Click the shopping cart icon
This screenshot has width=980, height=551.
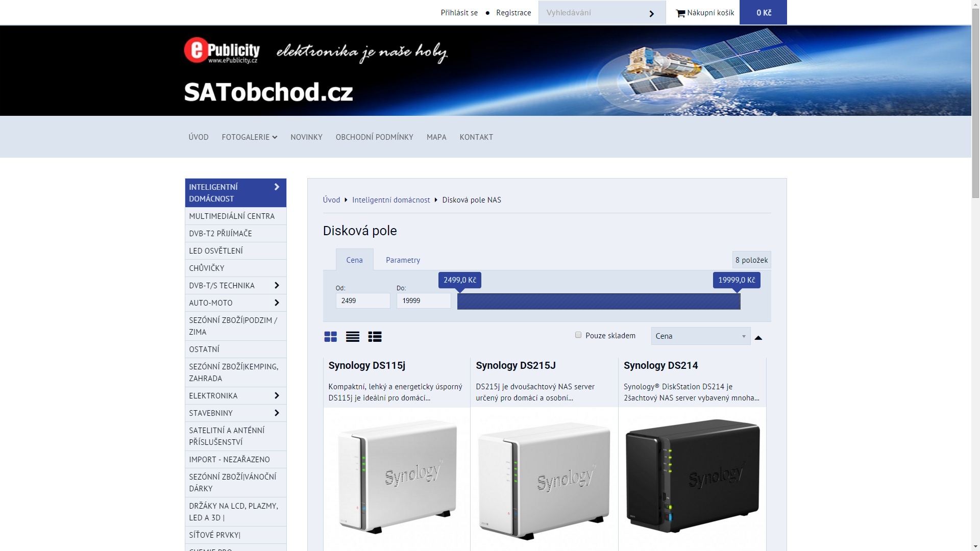(680, 13)
